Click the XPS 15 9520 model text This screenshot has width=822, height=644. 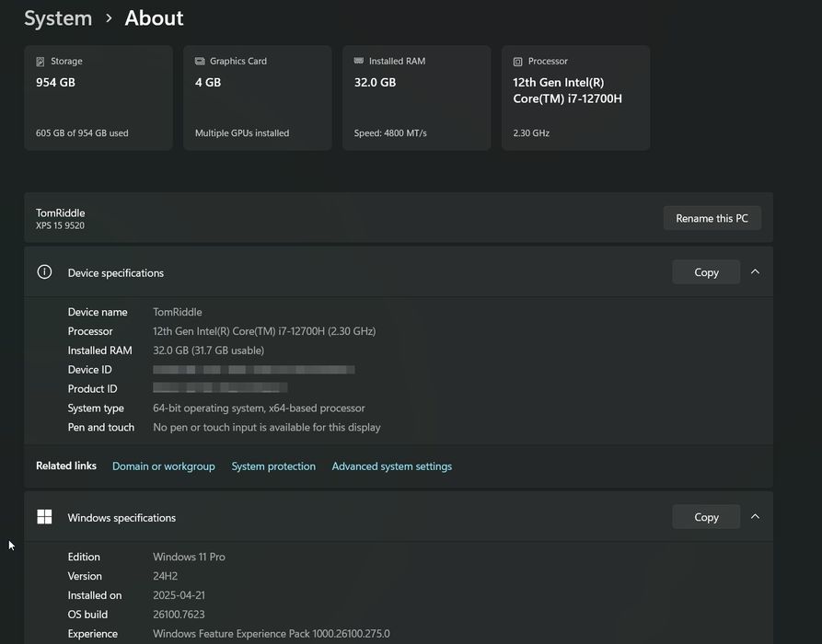(60, 225)
